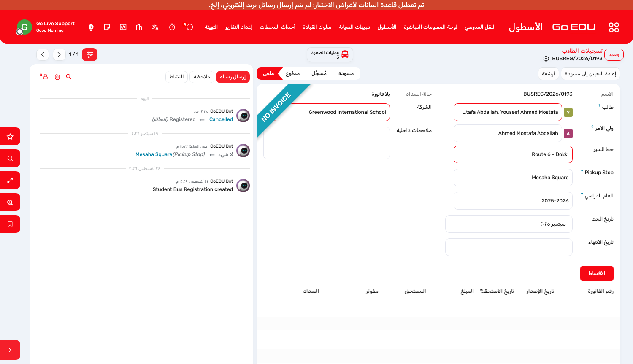
Task: Click the إعادة التعيين إلى مسودة button
Action: pyautogui.click(x=590, y=74)
